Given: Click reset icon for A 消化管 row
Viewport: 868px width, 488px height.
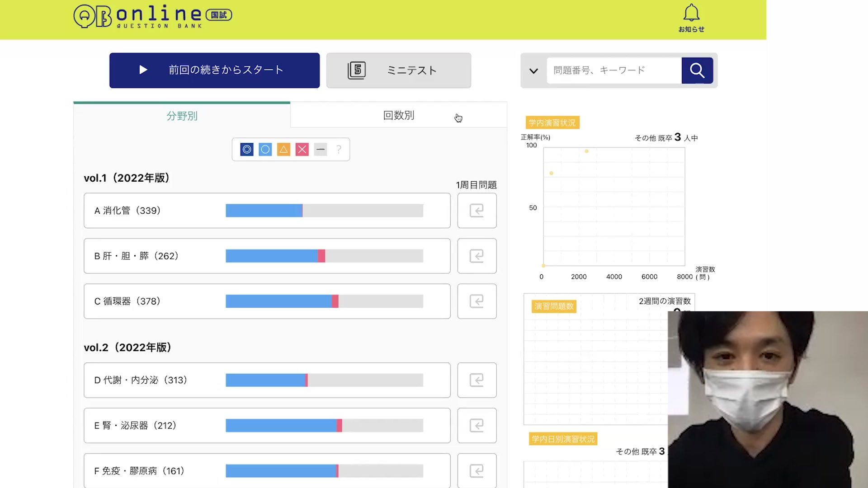Looking at the screenshot, I should [476, 211].
